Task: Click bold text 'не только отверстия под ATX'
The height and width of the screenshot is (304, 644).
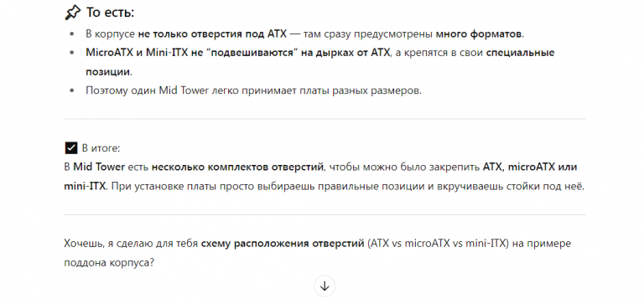Action: pyautogui.click(x=212, y=33)
